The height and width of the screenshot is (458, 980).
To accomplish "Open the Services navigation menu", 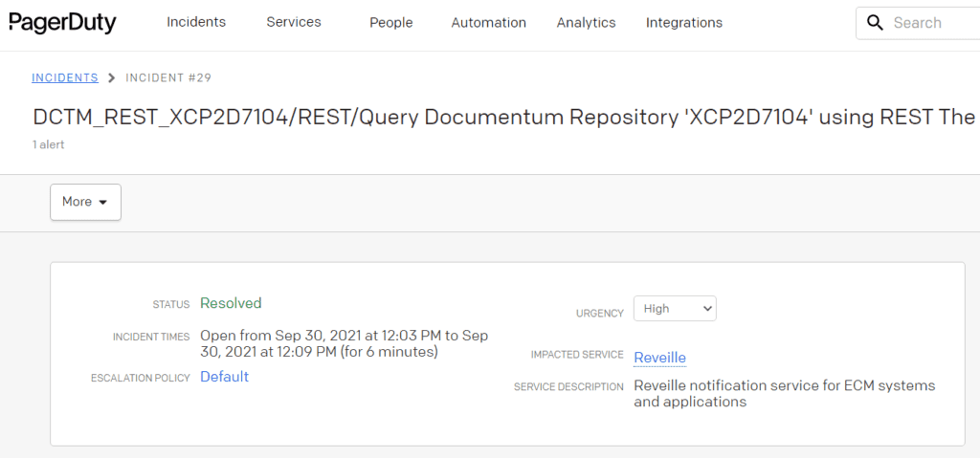I will pos(294,22).
